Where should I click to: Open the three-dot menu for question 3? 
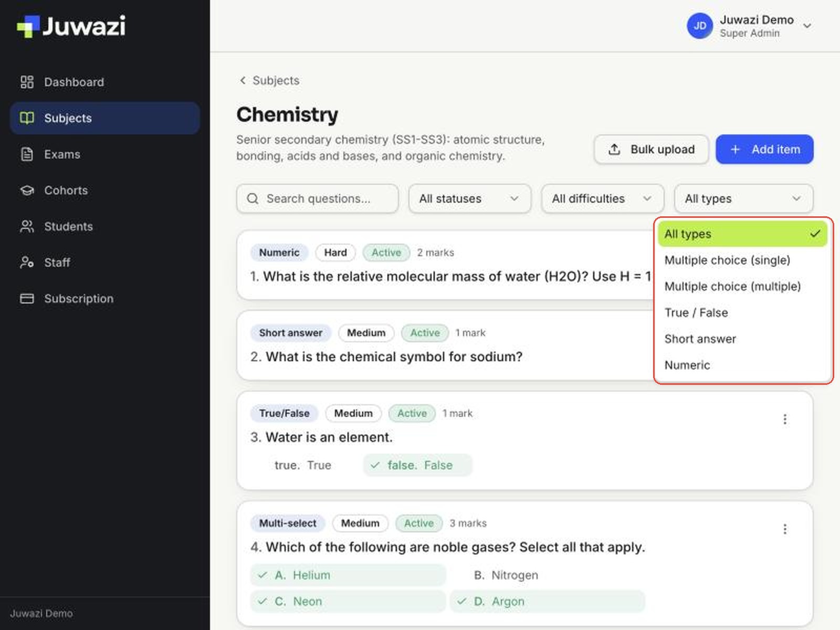[x=785, y=419]
